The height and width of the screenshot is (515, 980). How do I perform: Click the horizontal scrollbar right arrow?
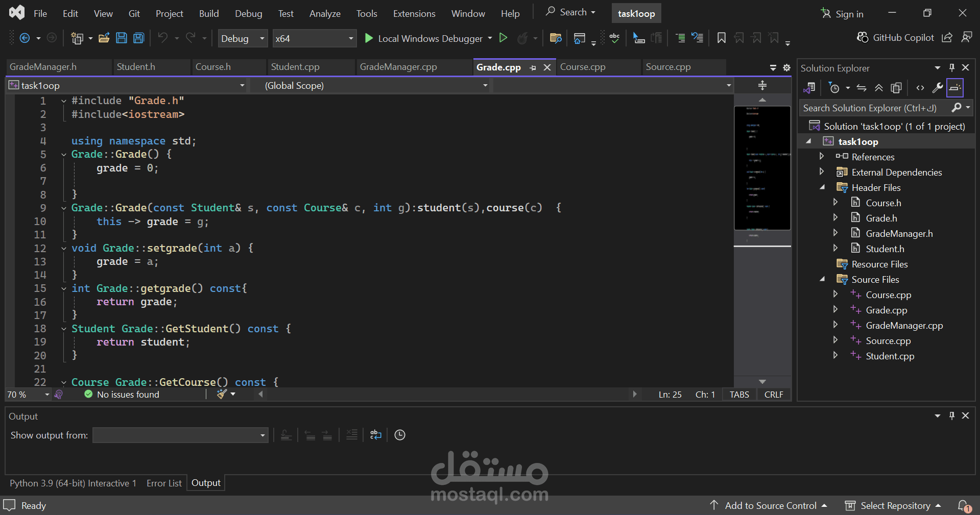coord(635,394)
